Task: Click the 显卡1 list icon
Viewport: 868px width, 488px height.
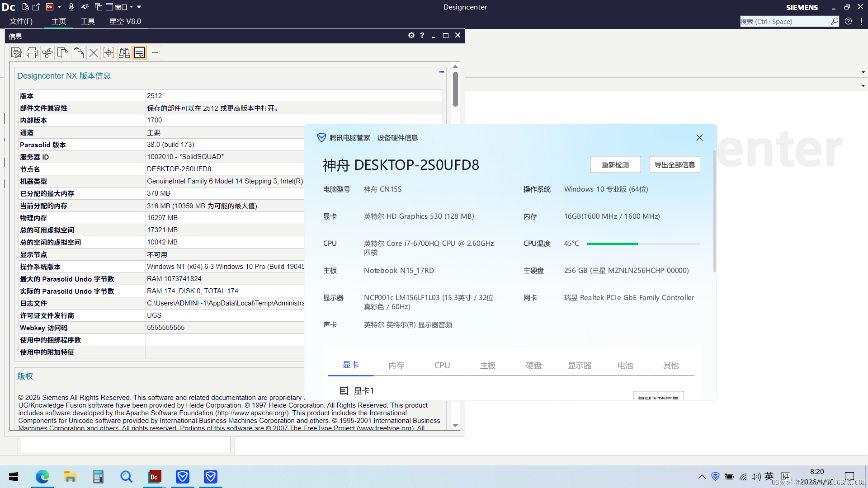Action: click(x=344, y=391)
